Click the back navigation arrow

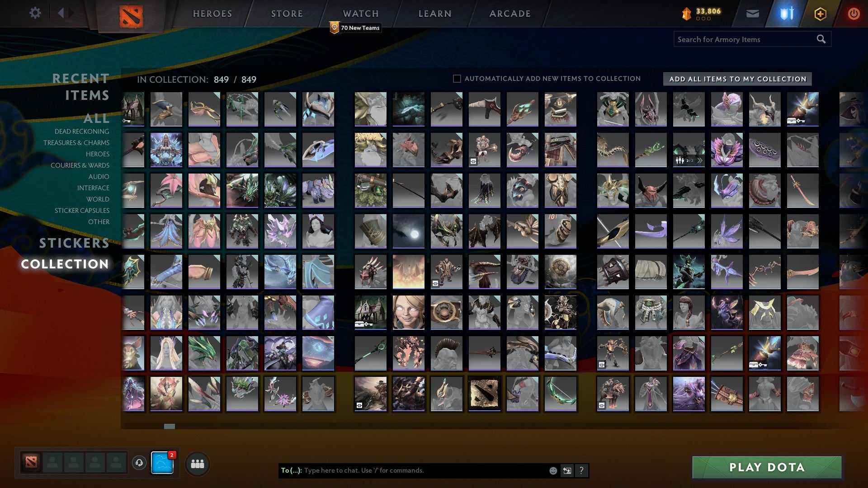pyautogui.click(x=61, y=13)
